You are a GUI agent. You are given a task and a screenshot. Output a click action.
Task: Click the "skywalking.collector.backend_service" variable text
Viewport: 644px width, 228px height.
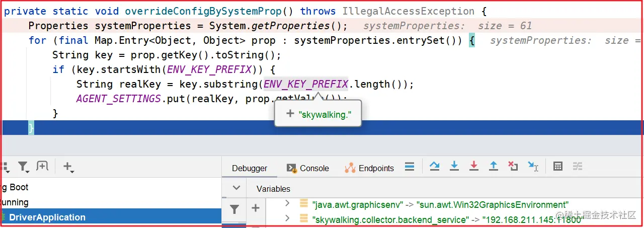point(389,219)
